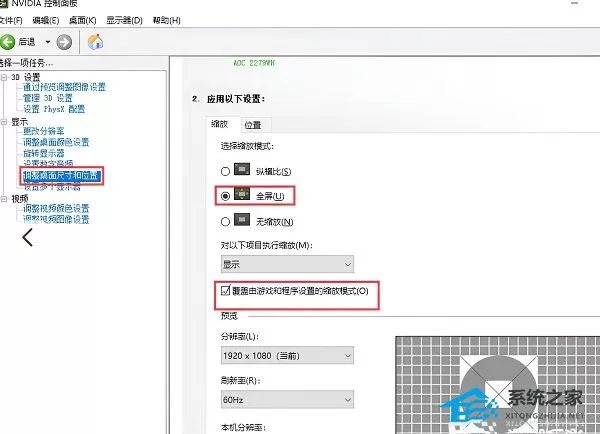Open the 编辑(E) menu
600x434 pixels.
[46, 20]
